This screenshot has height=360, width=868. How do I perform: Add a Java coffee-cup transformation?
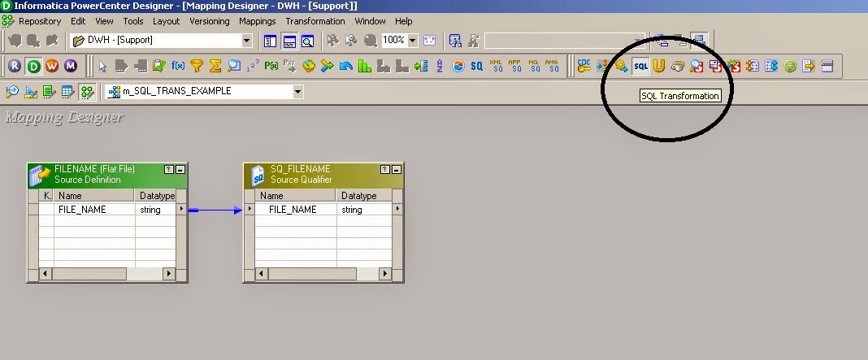678,66
